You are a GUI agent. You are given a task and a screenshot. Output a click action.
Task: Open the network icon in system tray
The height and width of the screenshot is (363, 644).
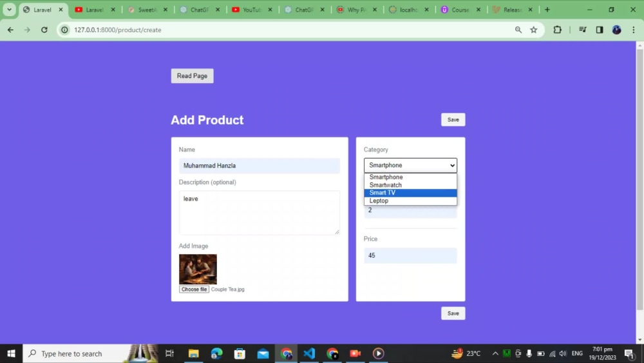click(553, 353)
